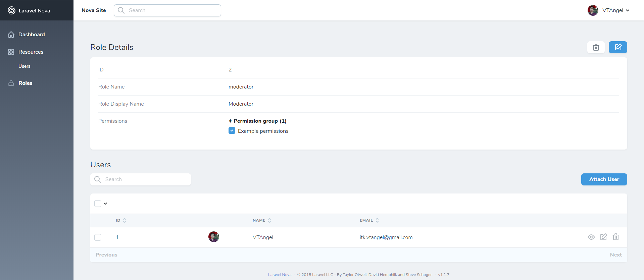Click the Attach User button
Viewport: 644px width, 280px height.
tap(604, 179)
